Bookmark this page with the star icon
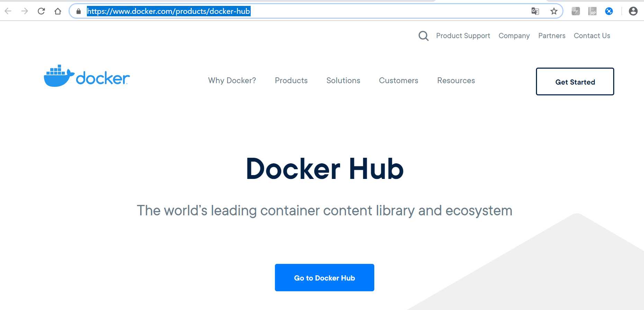 [x=554, y=11]
